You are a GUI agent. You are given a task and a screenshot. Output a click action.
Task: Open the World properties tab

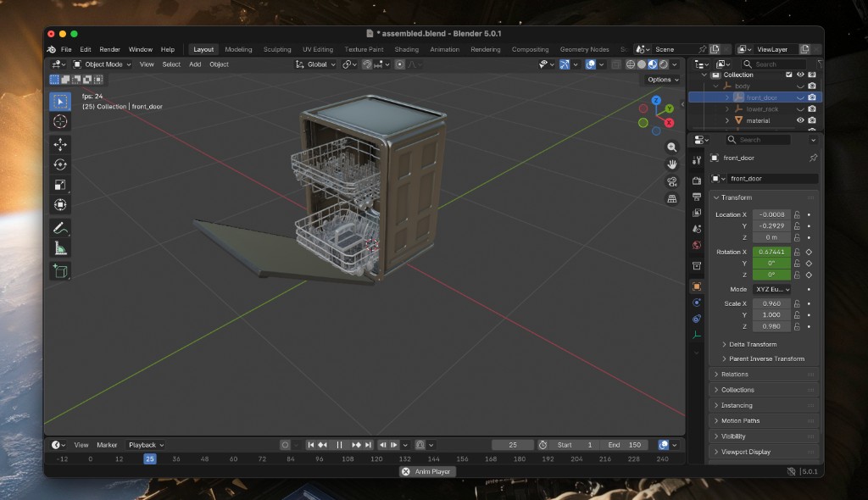pyautogui.click(x=697, y=245)
